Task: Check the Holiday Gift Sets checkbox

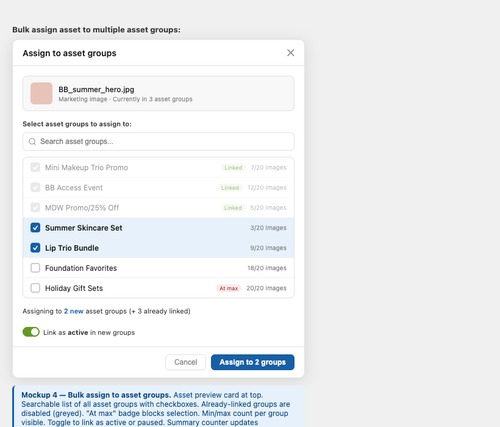Action: 35,288
